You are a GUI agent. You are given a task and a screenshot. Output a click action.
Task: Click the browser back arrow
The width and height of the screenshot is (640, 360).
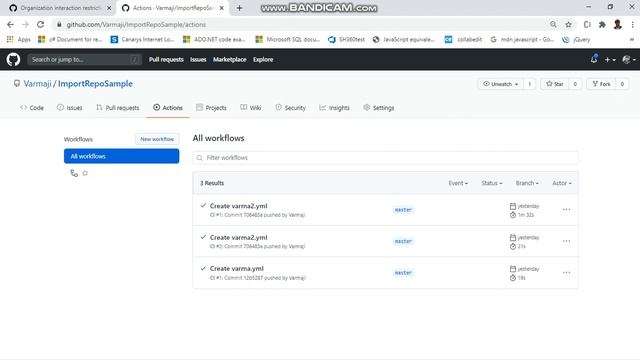click(10, 24)
